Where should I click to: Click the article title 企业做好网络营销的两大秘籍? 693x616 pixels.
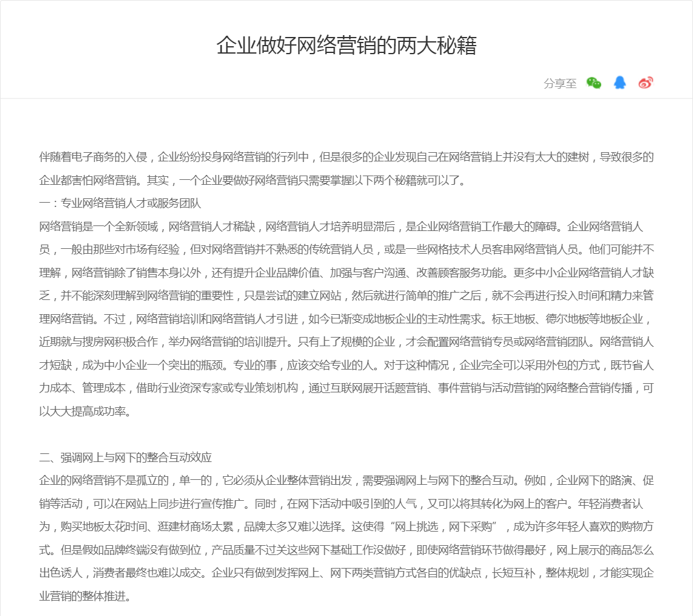pos(346,46)
